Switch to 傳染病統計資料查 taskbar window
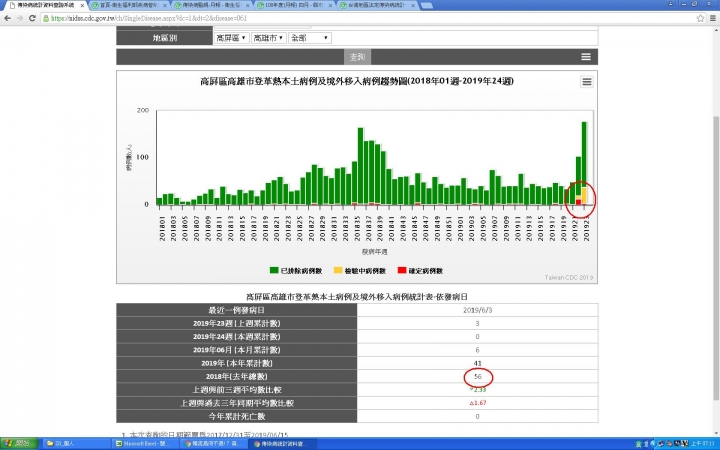Image resolution: width=720 pixels, height=450 pixels. click(284, 444)
